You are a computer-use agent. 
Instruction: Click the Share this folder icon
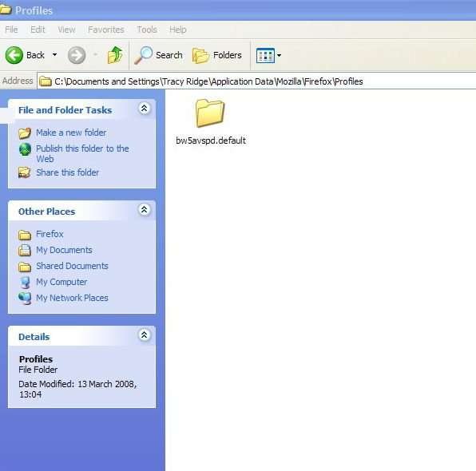(x=25, y=172)
